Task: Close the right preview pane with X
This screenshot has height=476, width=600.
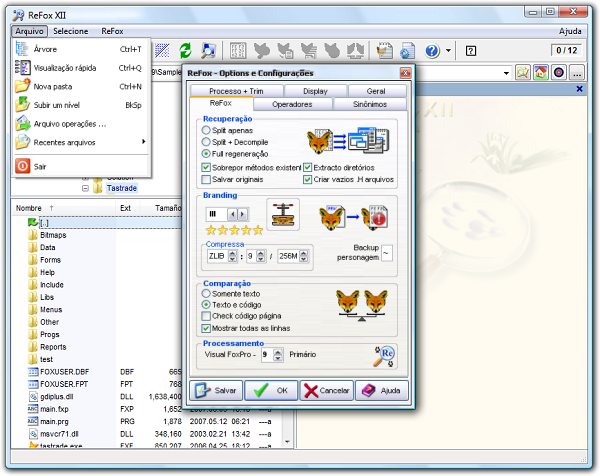Action: [x=579, y=89]
